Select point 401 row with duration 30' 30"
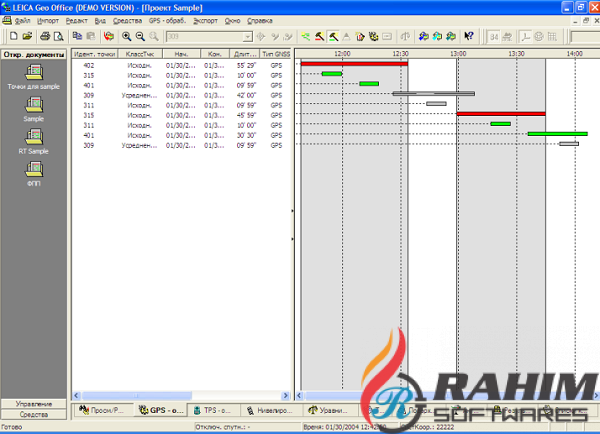Viewport: 600px width, 434px height. tap(181, 135)
